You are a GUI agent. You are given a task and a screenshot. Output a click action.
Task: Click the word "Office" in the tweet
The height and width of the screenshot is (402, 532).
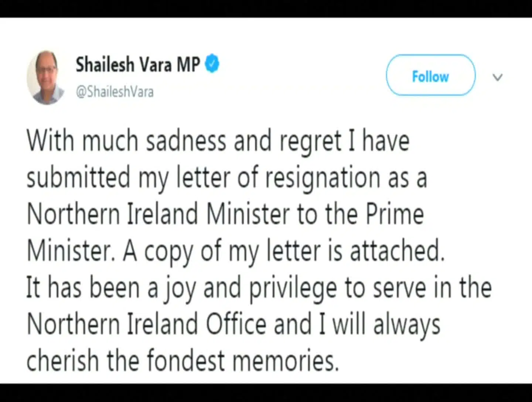[x=236, y=324]
